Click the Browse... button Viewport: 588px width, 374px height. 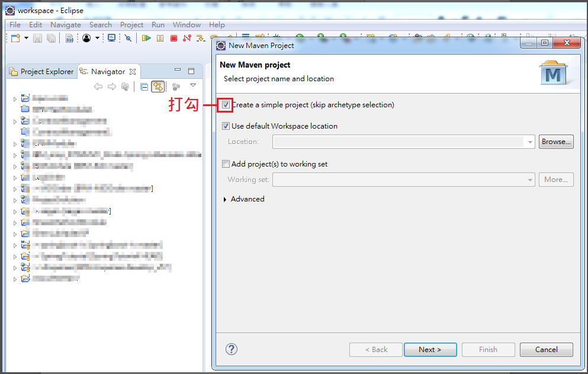(x=556, y=142)
